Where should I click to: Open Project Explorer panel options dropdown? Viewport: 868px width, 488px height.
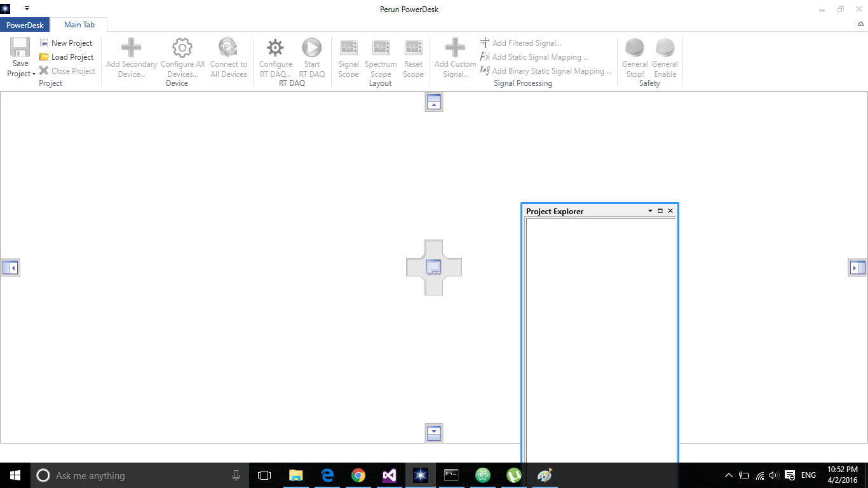coord(650,211)
